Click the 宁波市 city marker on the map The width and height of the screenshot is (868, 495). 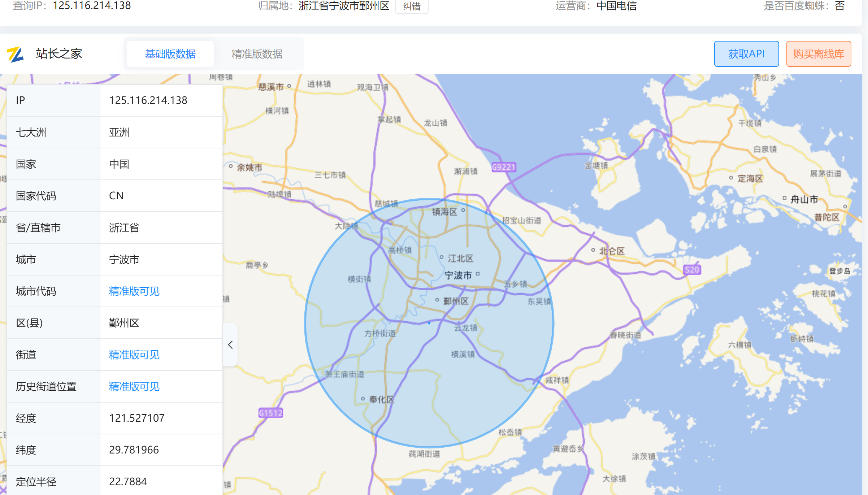(478, 274)
